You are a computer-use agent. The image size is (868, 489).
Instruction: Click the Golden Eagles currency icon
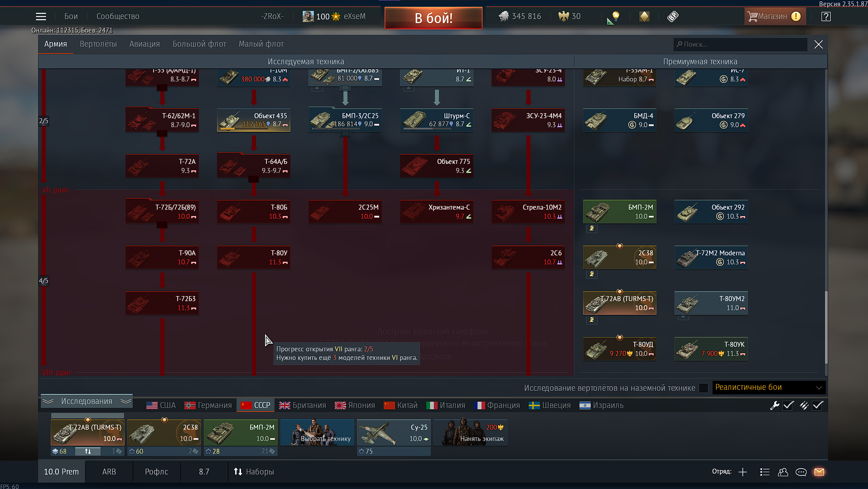[563, 16]
